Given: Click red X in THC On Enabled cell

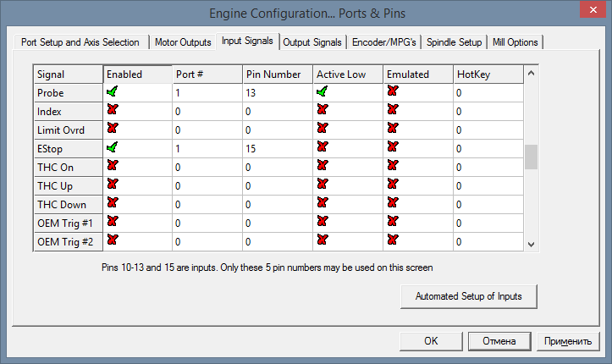Looking at the screenshot, I should pyautogui.click(x=113, y=167).
